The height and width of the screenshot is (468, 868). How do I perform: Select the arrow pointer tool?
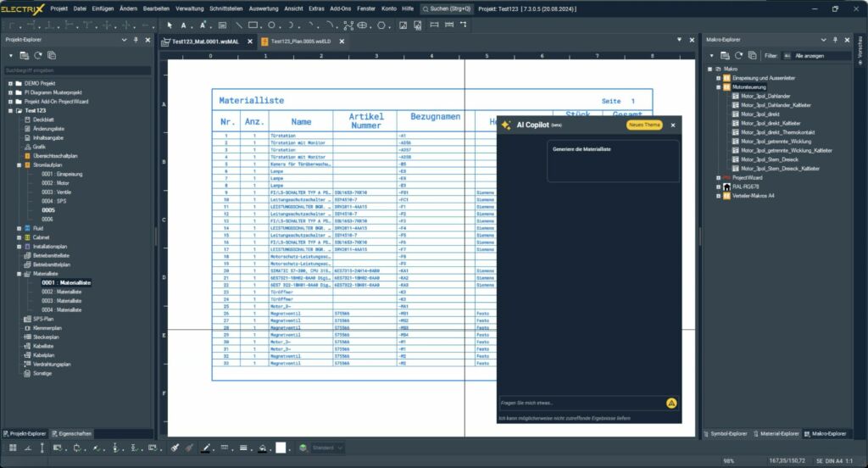click(170, 25)
